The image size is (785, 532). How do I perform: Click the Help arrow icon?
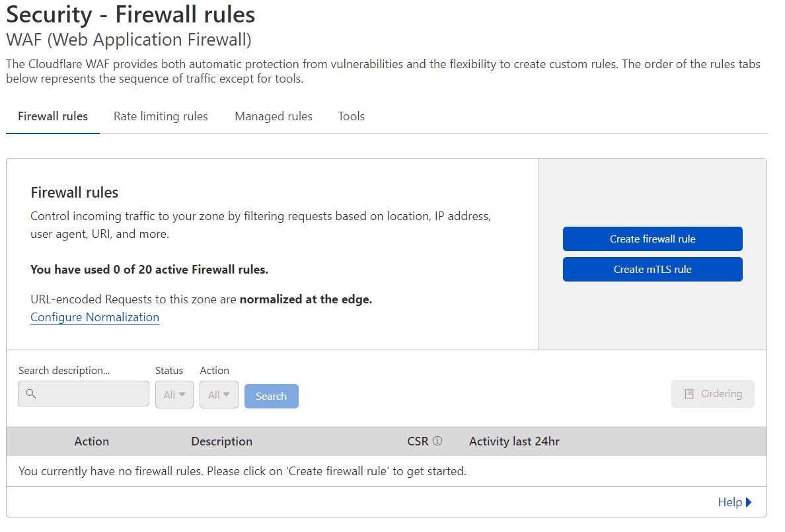point(749,502)
